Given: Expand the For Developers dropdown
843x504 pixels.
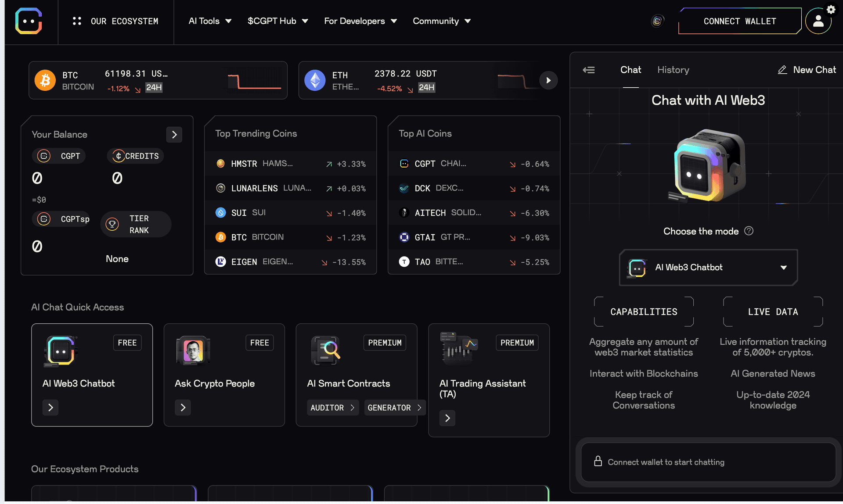Looking at the screenshot, I should [360, 21].
